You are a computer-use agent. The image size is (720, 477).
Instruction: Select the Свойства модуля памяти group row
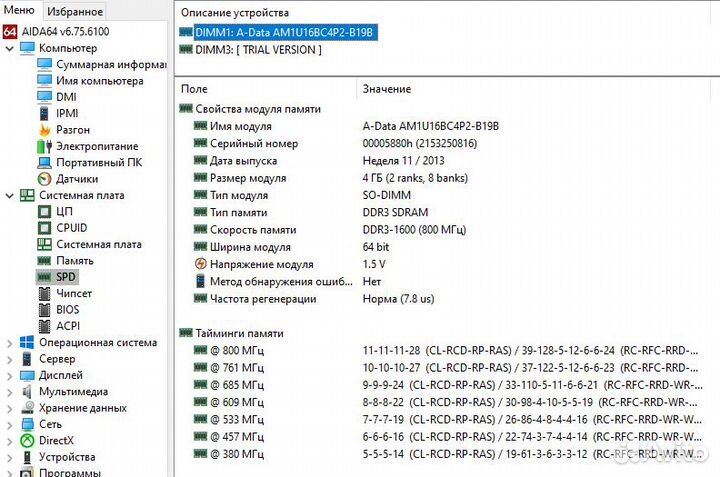tap(258, 109)
